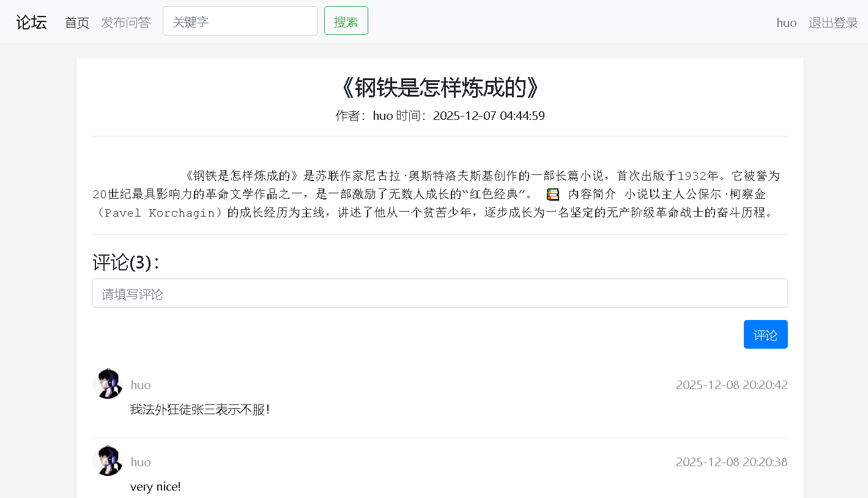Click the author and time line under the title
Screen dimensions: 868x498
tap(440, 116)
